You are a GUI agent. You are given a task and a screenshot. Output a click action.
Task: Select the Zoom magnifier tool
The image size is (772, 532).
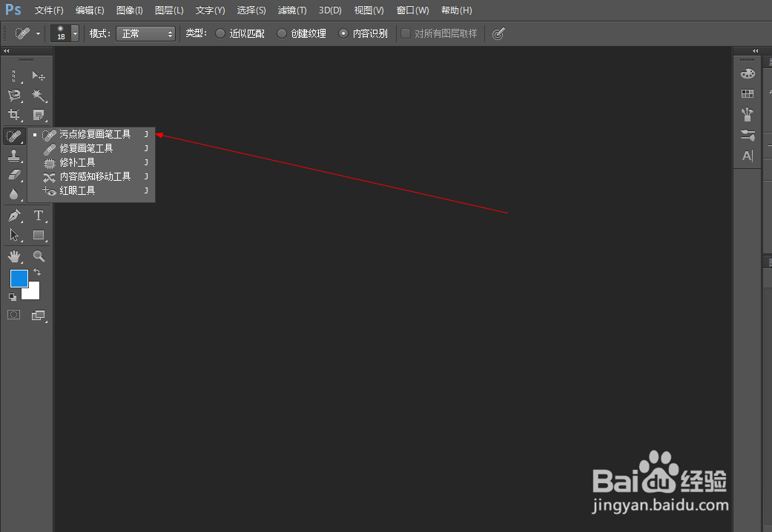pos(39,256)
